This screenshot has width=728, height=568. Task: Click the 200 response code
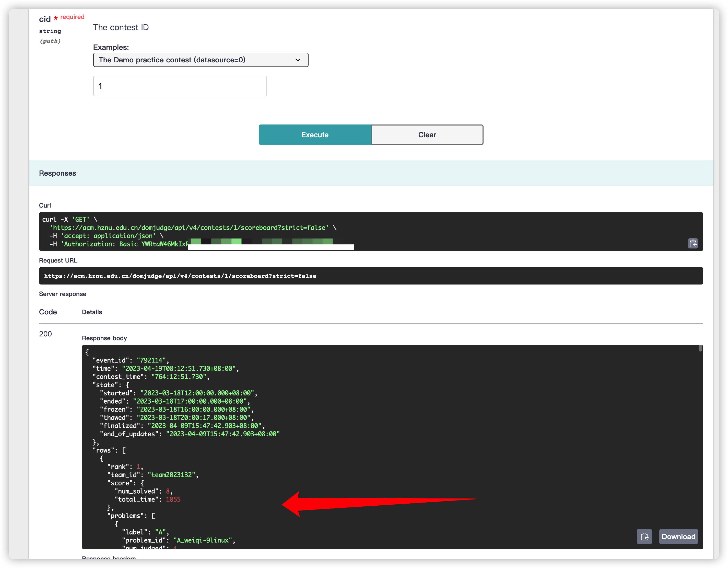click(45, 334)
